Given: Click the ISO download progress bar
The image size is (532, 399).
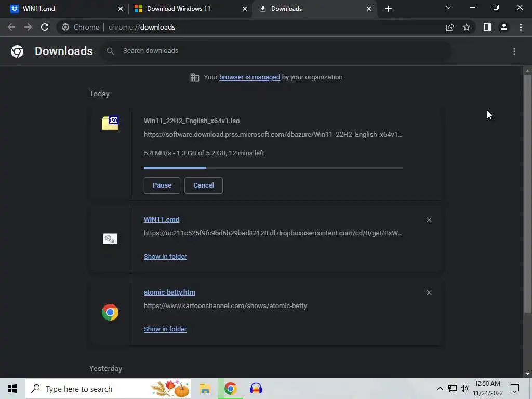Looking at the screenshot, I should tap(273, 168).
